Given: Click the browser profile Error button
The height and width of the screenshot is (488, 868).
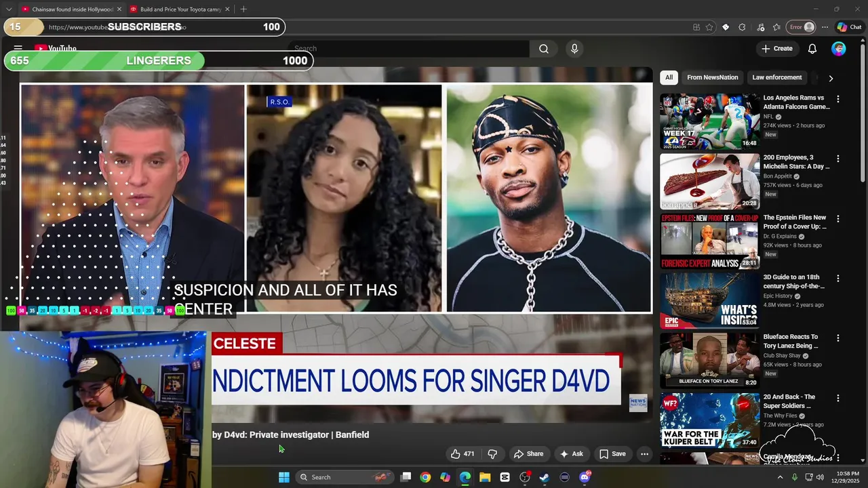Looking at the screenshot, I should point(801,27).
